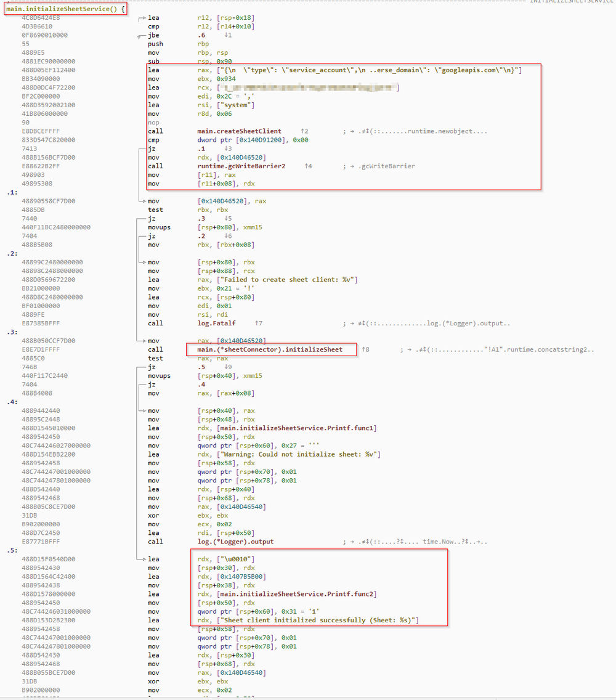
Task: Click the jbe mnemonic
Action: pyautogui.click(x=153, y=35)
